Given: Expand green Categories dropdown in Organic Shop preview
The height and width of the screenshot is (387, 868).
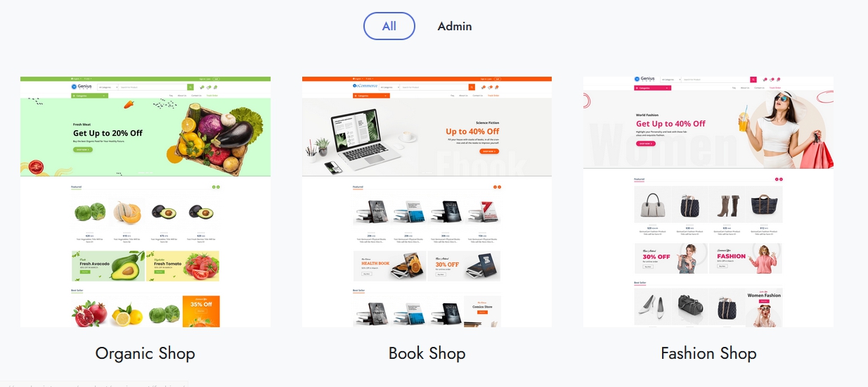Looking at the screenshot, I should pos(89,96).
